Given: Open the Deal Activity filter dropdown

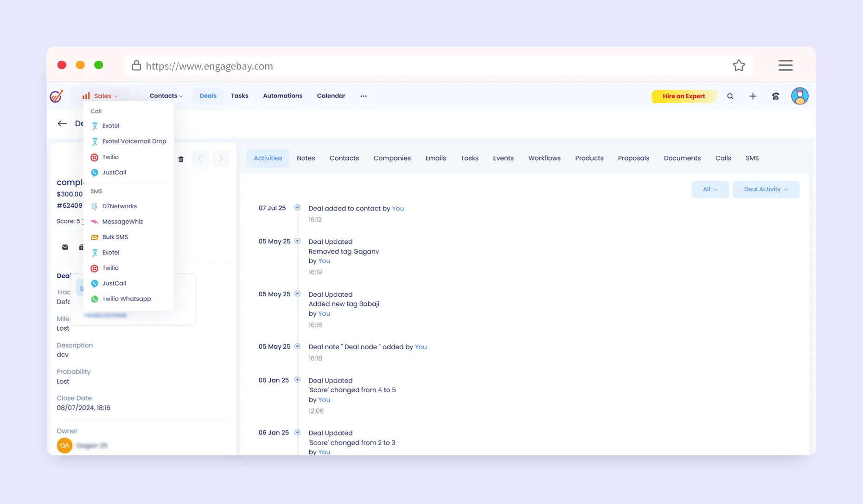Looking at the screenshot, I should click(x=766, y=189).
